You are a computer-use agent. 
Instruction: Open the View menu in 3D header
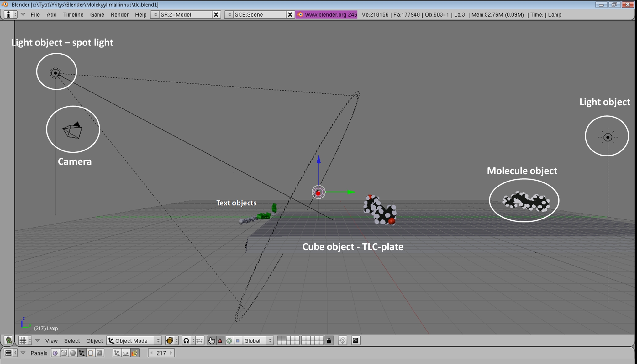click(51, 341)
